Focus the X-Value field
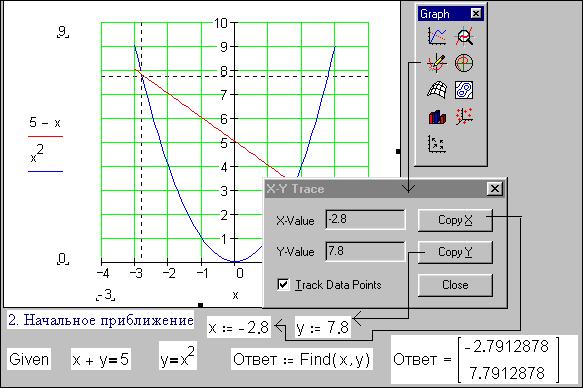583x388 pixels. pyautogui.click(x=365, y=220)
